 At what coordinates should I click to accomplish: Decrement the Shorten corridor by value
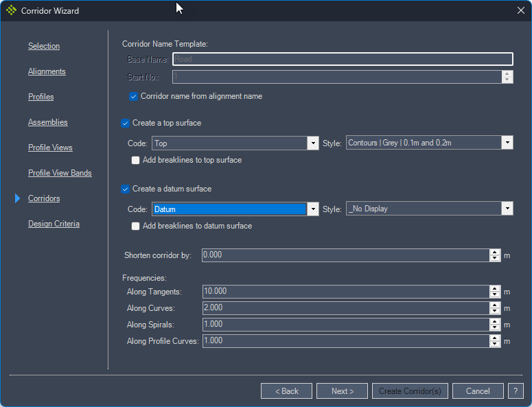coord(495,259)
